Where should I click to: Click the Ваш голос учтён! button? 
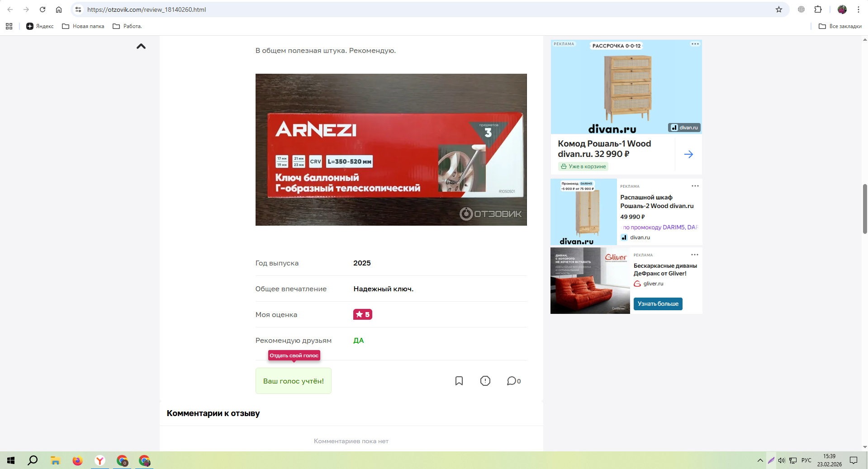pyautogui.click(x=294, y=381)
